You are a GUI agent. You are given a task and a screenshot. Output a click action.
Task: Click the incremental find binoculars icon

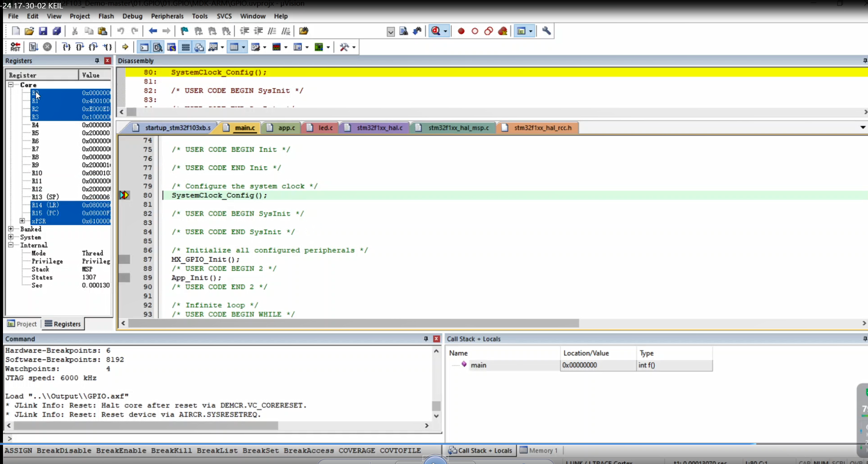[417, 31]
